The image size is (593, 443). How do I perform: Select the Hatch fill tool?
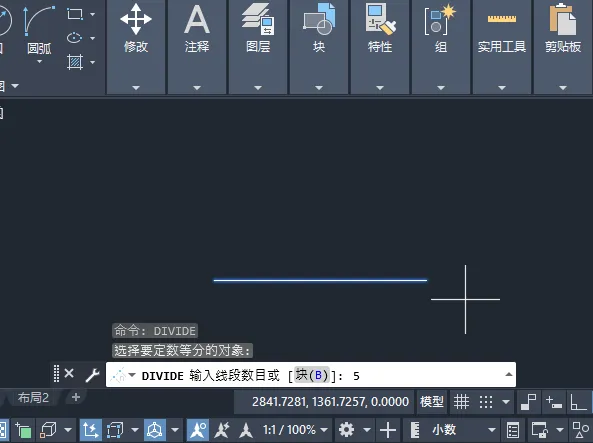(x=75, y=62)
